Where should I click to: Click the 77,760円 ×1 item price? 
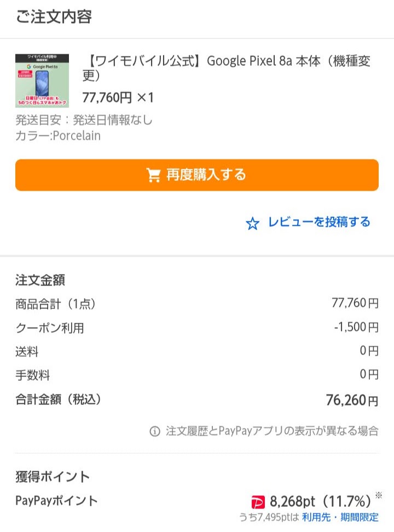[x=118, y=98]
